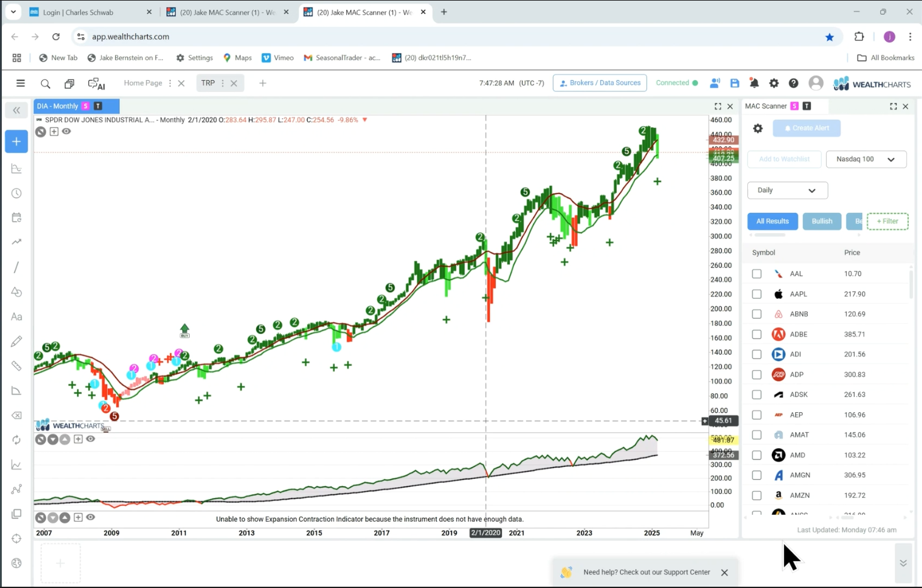This screenshot has height=588, width=922.
Task: Maximize the MAC Scanner panel
Action: (893, 107)
